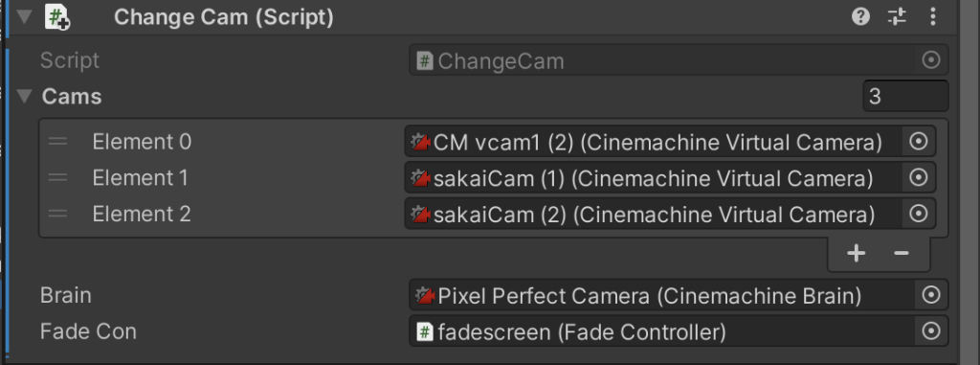Click the Element 2 reorder handle
Screen dimensions: 980x365
point(58,215)
